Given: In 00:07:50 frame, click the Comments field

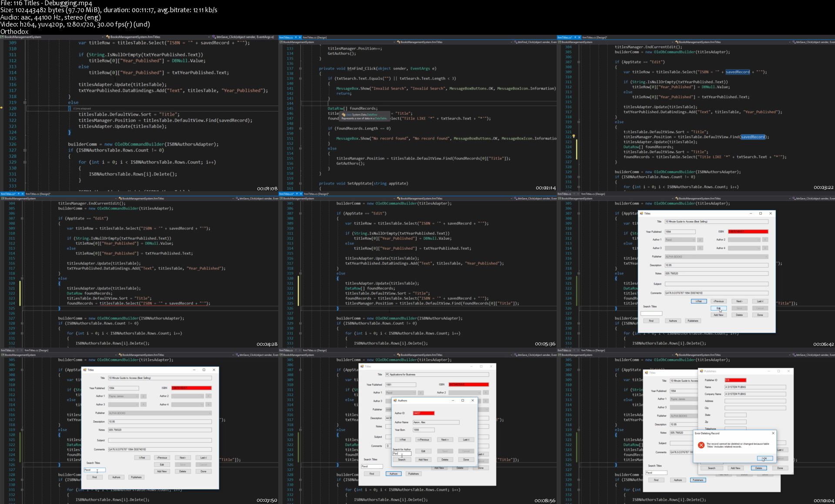Looking at the screenshot, I should click(x=160, y=449).
